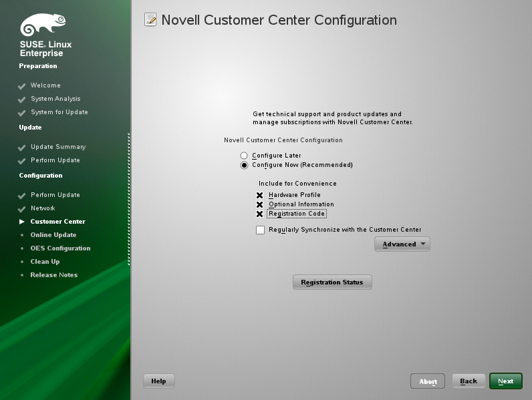Uncheck the Registration Code checkbox
532x400 pixels.
click(259, 214)
